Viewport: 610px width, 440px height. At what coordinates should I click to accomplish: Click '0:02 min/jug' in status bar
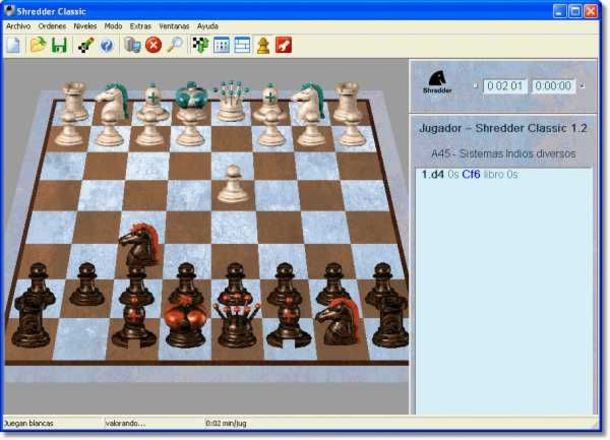[x=226, y=423]
